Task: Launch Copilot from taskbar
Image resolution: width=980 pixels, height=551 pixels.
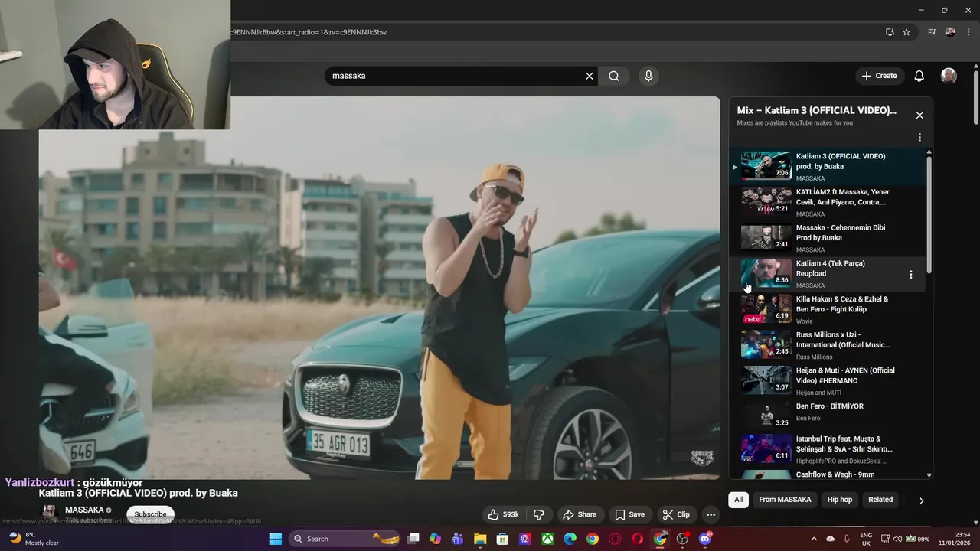Action: (435, 539)
